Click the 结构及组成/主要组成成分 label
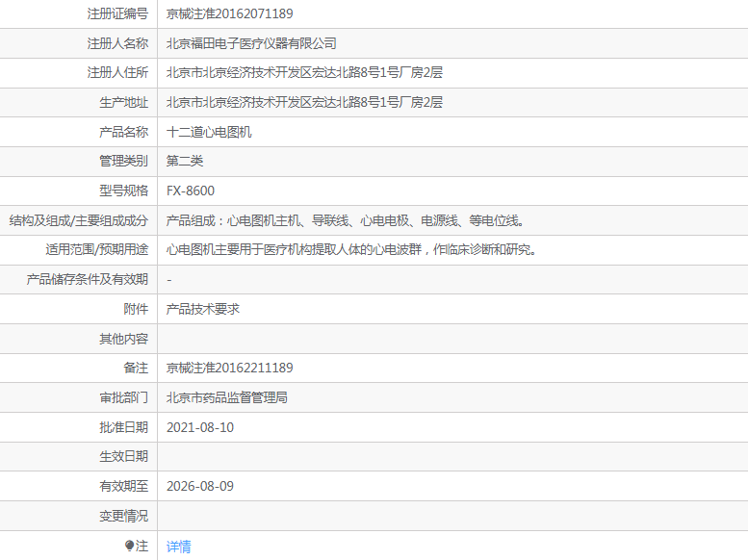Screen dimensions: 748x560 click(79, 221)
